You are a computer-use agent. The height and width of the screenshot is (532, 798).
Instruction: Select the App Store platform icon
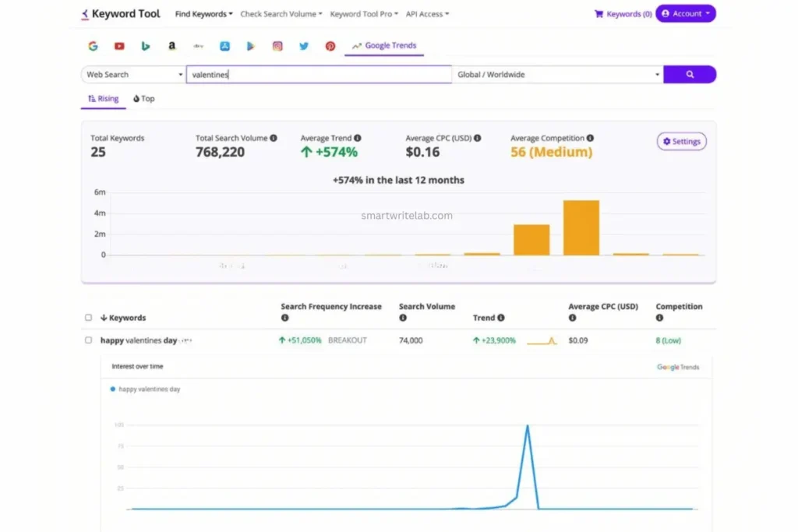click(224, 46)
